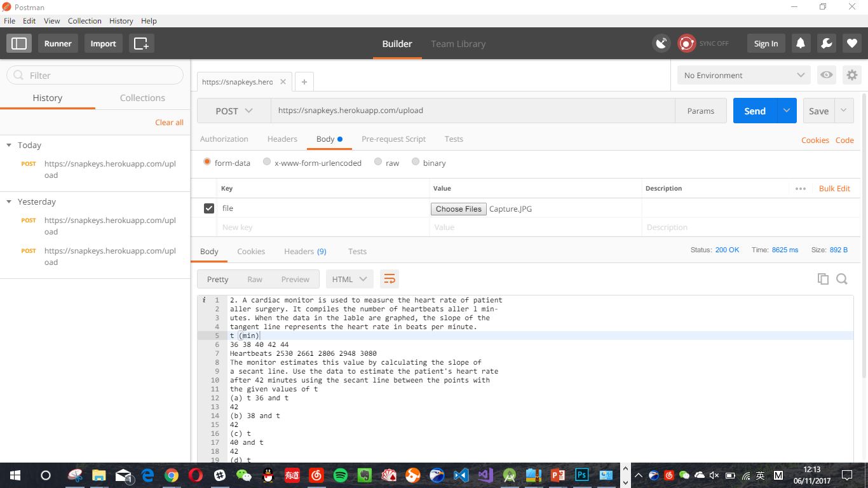This screenshot has width=868, height=488.
Task: Open the Collection menu
Action: (85, 21)
